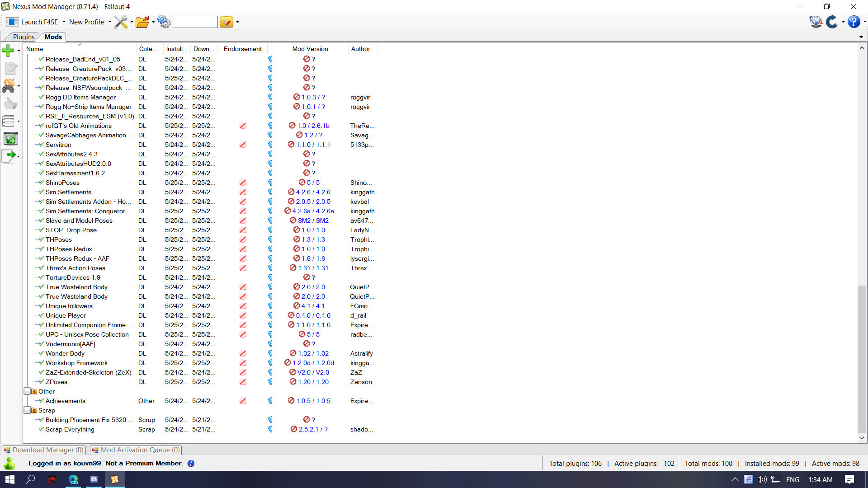Click the vertical scrollbar thumb
The image size is (868, 488).
[862, 359]
